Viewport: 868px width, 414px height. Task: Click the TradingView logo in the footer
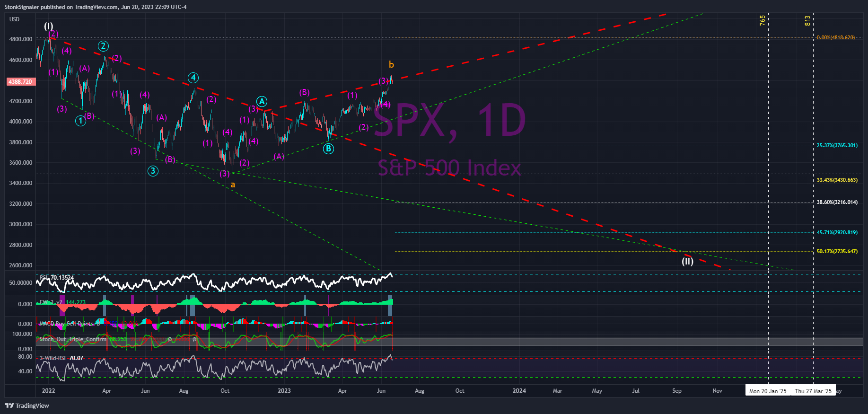point(27,405)
